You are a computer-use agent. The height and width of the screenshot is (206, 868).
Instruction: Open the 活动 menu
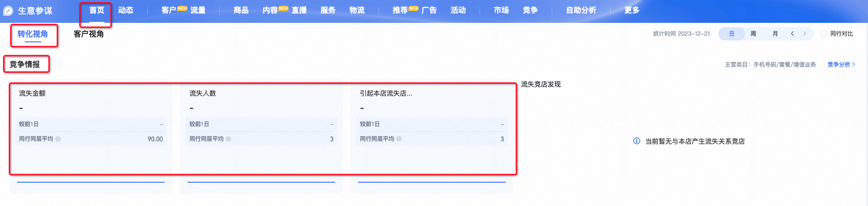tap(458, 10)
